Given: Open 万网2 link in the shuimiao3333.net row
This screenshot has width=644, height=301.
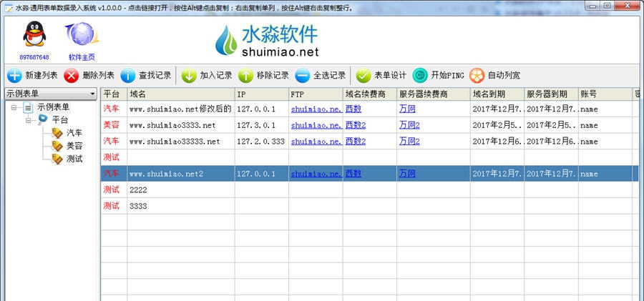Looking at the screenshot, I should point(409,125).
